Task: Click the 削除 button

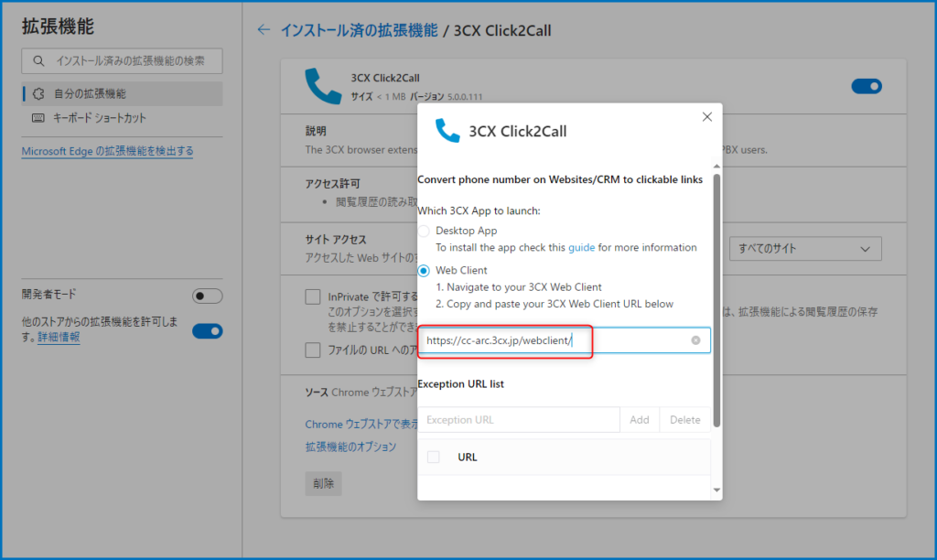Action: (x=323, y=483)
